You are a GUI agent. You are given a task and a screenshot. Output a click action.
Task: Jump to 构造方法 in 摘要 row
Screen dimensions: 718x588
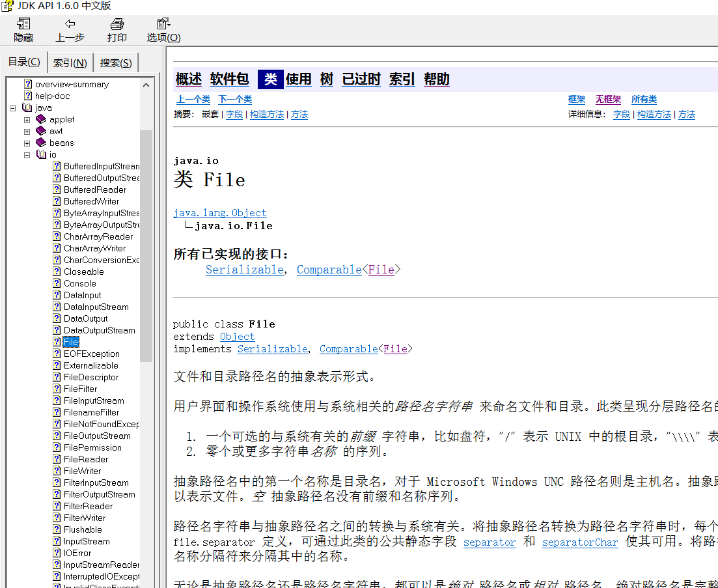pyautogui.click(x=266, y=115)
